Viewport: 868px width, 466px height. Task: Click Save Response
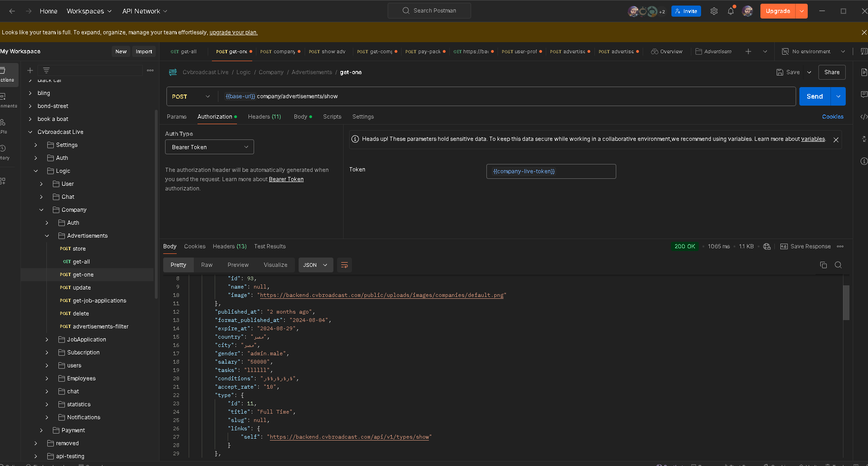click(805, 246)
